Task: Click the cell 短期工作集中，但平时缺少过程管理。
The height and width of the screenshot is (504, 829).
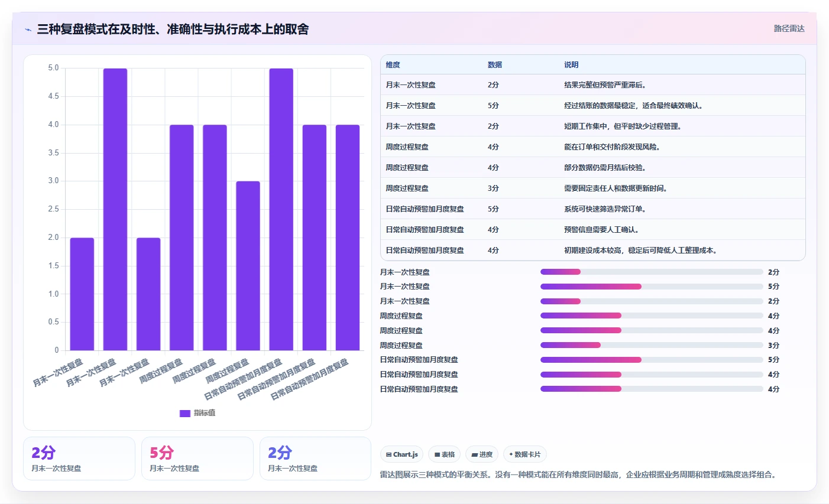Action: [623, 126]
